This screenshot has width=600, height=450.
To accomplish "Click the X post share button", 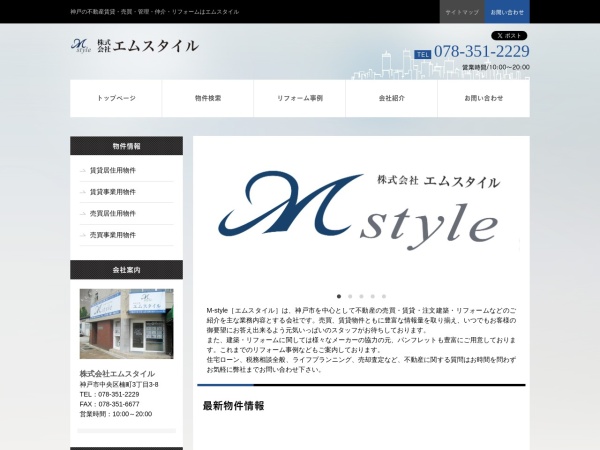I will click(x=509, y=36).
